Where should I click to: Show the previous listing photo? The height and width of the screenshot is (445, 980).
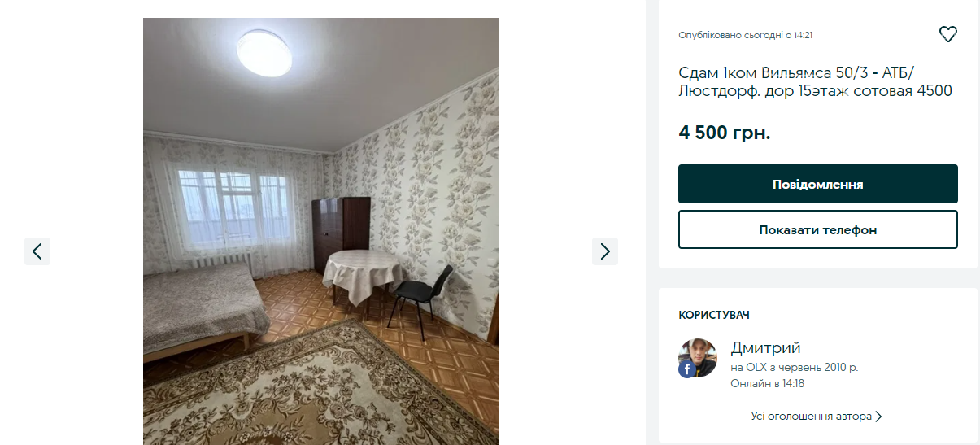(37, 251)
